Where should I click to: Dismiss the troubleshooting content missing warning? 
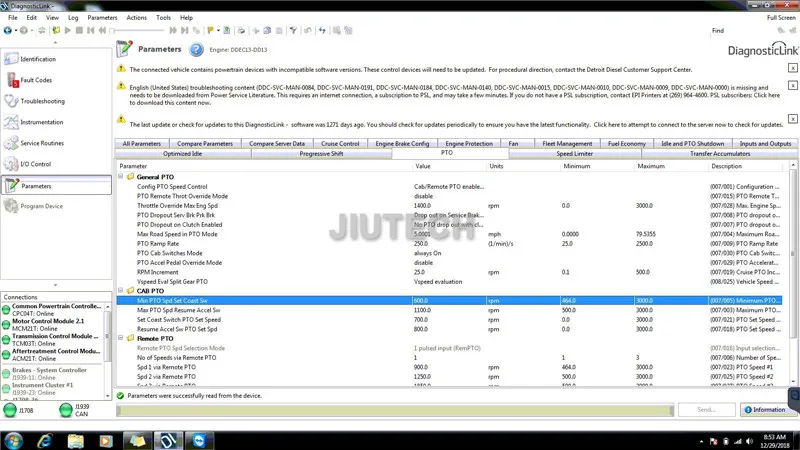pos(792,85)
